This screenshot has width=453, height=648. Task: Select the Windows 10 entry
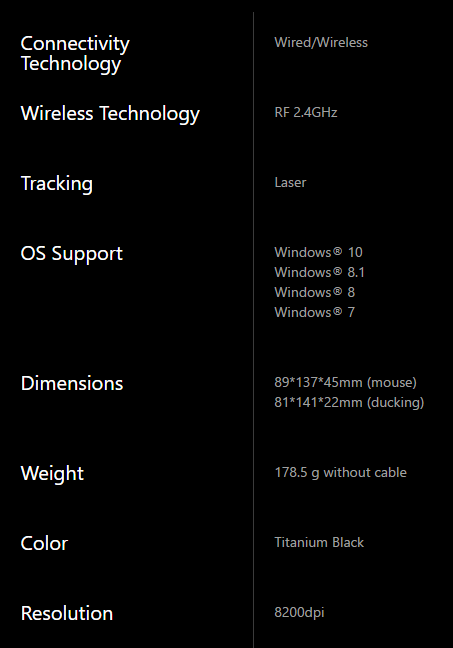coord(319,252)
